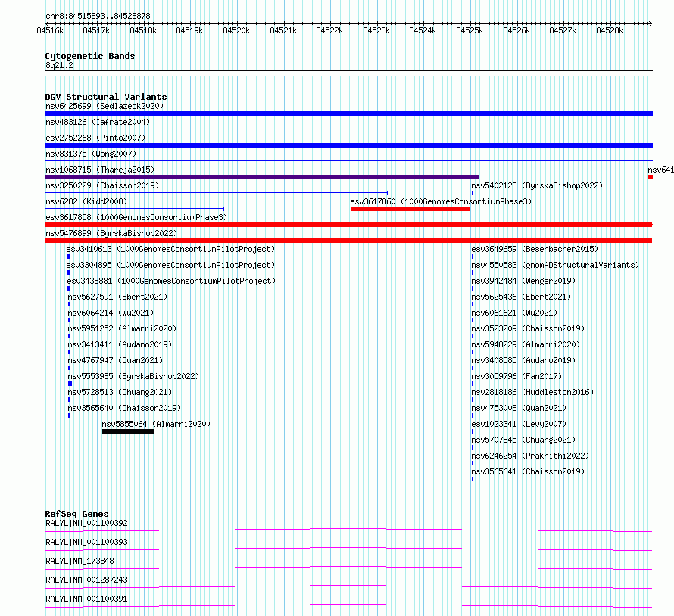Select nsv3565641 (Chaisson2019) label
Image resolution: width=674 pixels, height=616 pixels.
(528, 471)
